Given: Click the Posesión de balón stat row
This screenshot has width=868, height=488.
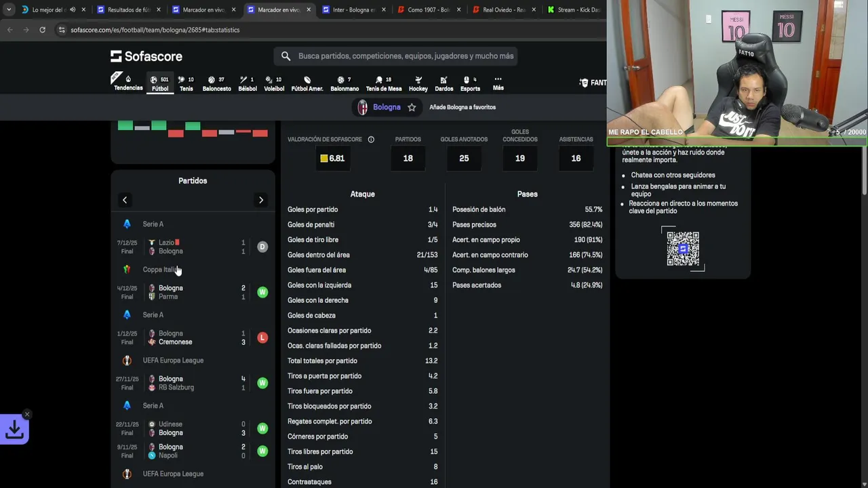Looking at the screenshot, I should coord(527,209).
